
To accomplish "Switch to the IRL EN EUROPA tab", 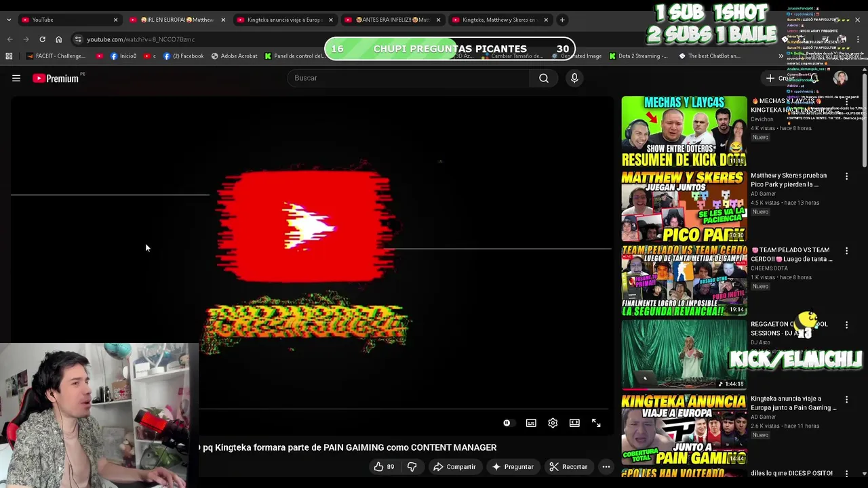I will pyautogui.click(x=176, y=20).
